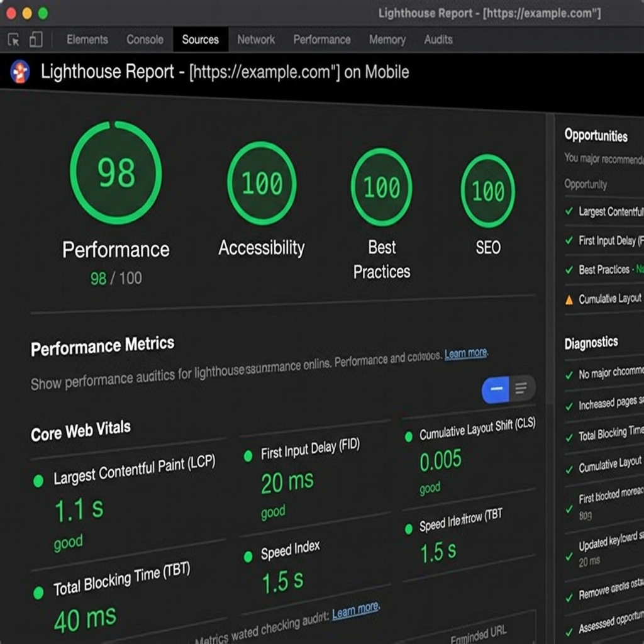Click checkmark beside Assessed opportunity row
Image resolution: width=644 pixels, height=644 pixels.
coord(569,631)
